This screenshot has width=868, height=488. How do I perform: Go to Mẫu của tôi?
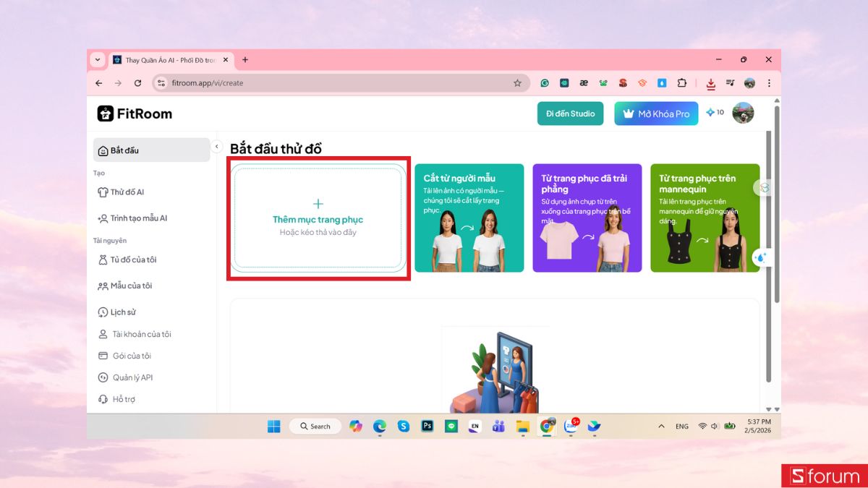(x=124, y=286)
